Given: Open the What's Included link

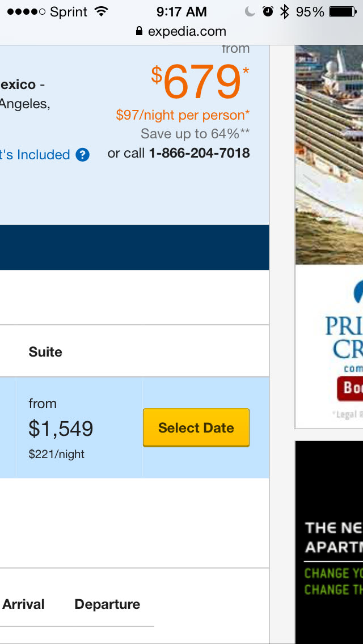Looking at the screenshot, I should click(x=35, y=155).
